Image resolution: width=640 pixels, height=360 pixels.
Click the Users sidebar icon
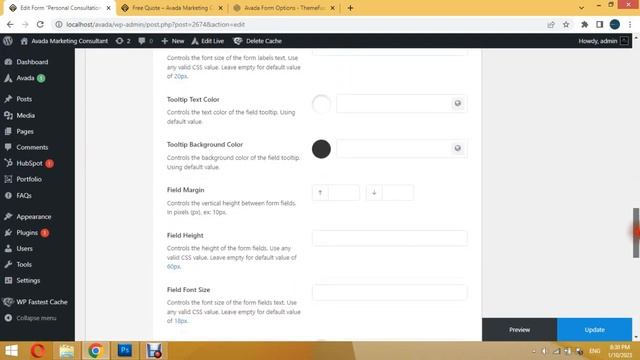pyautogui.click(x=8, y=249)
